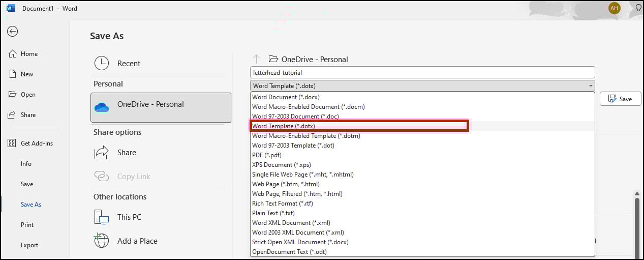
Task: Click the Save button
Action: (x=620, y=99)
